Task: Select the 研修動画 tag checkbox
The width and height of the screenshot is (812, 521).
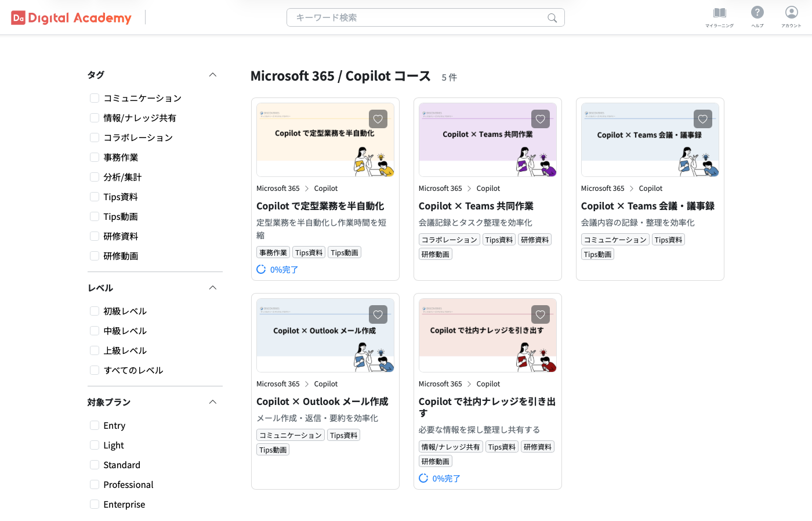Action: click(x=95, y=256)
